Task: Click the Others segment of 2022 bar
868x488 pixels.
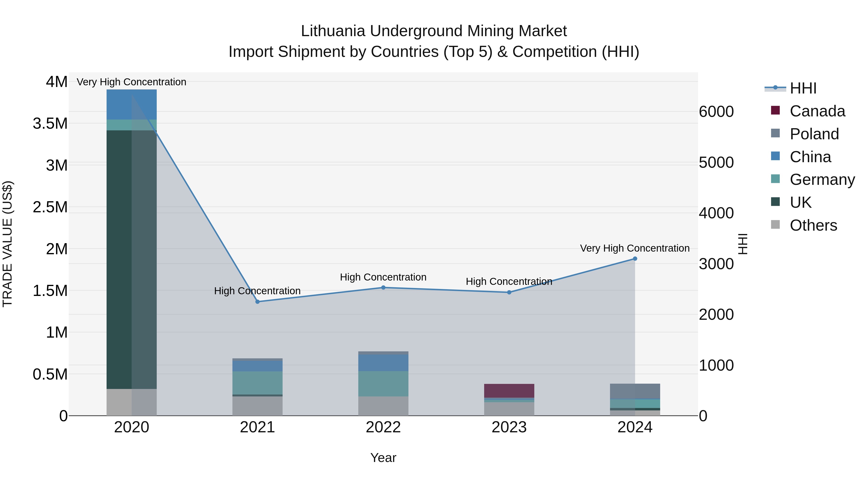Action: 383,406
